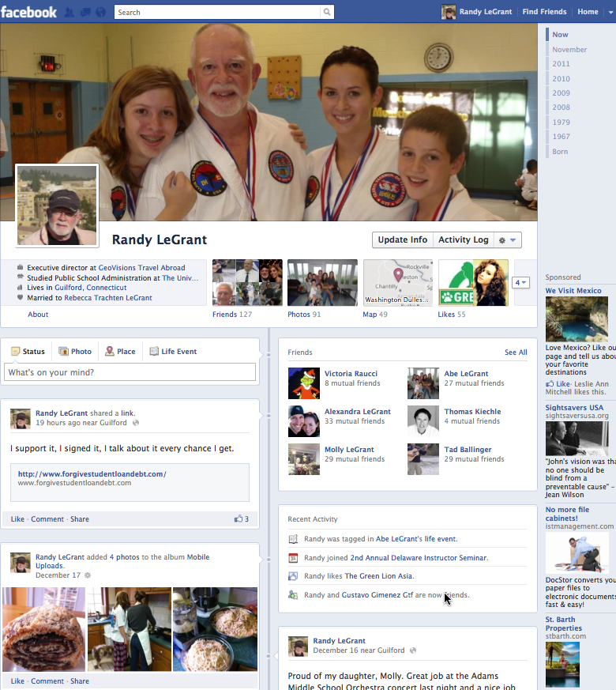Jump to 'Now' on timeline
The width and height of the screenshot is (616, 690).
pos(560,35)
